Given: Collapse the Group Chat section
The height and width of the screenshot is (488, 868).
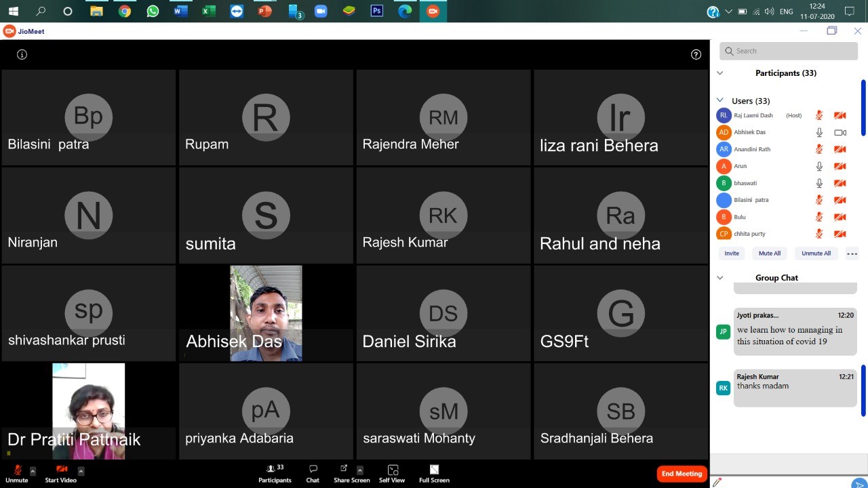Looking at the screenshot, I should click(720, 278).
